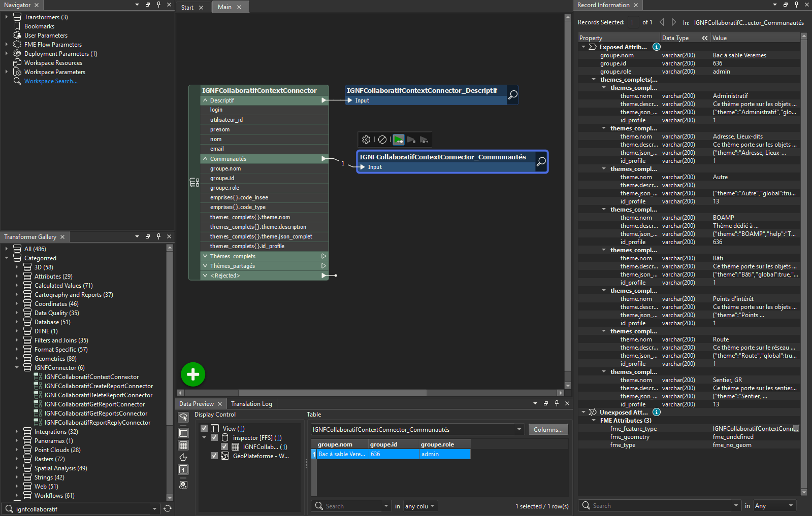Click the Transformer Gallery vertical scrollbar
The image size is (812, 516).
(x=170, y=373)
